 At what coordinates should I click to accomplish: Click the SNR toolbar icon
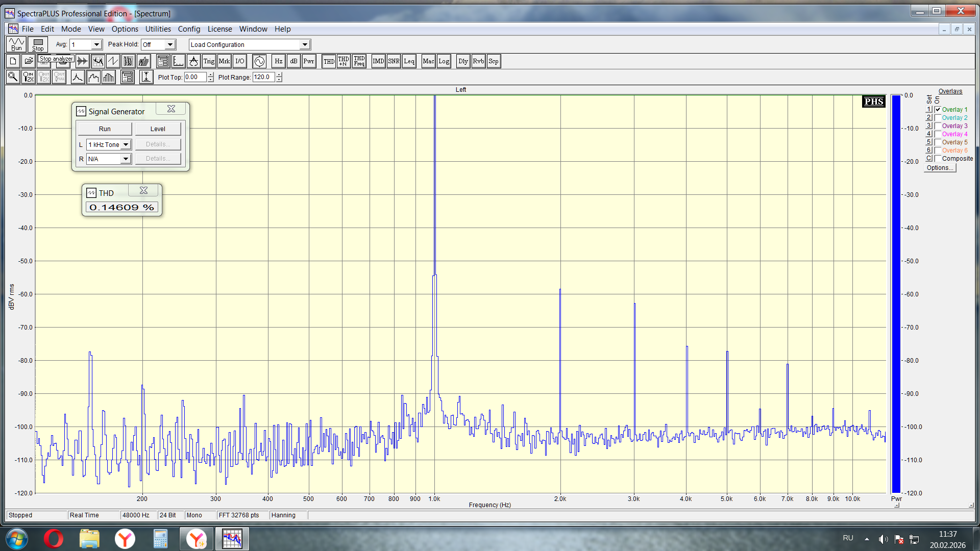394,61
